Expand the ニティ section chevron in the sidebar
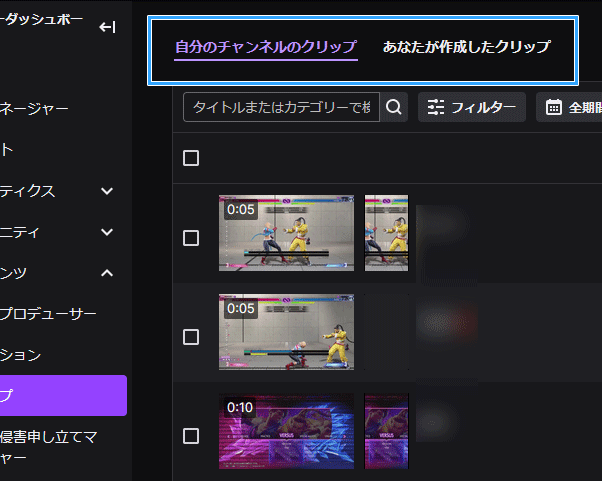 coord(107,232)
